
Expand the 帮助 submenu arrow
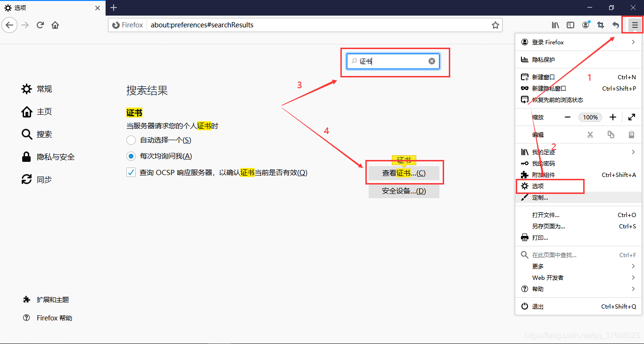[633, 289]
